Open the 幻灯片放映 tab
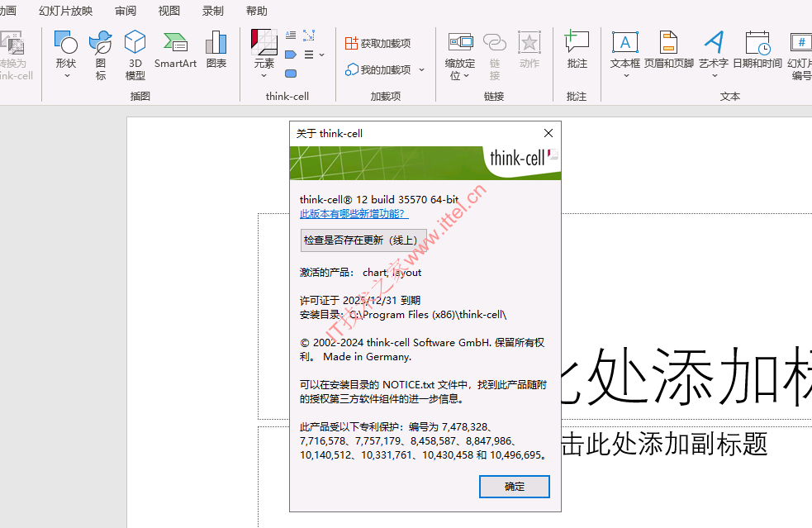The height and width of the screenshot is (528, 812). tap(66, 11)
